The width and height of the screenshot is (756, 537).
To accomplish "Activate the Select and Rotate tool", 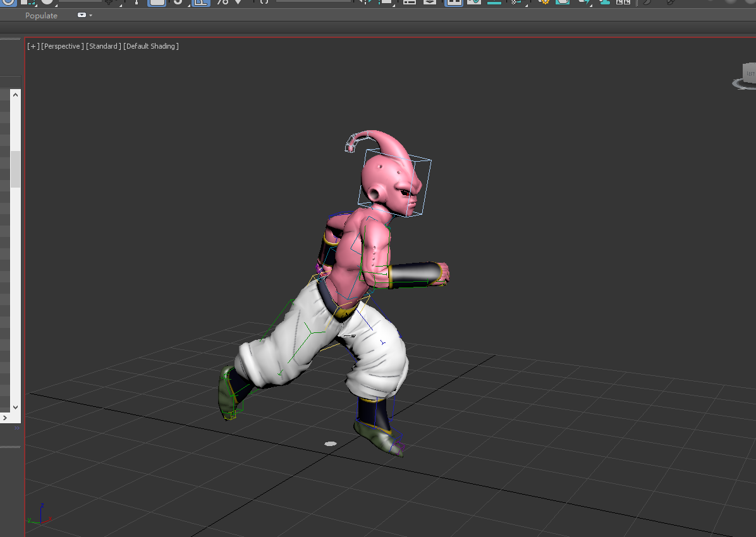I will click(x=8, y=1).
